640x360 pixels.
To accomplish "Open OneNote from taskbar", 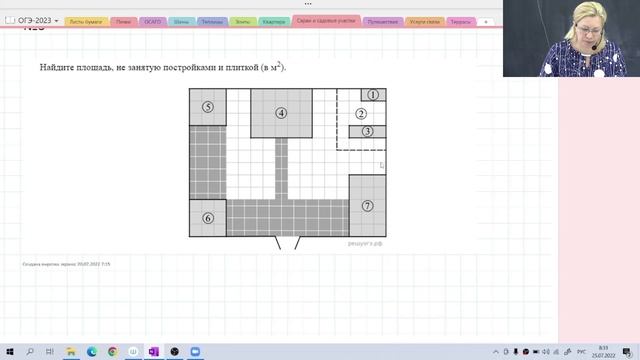I will (x=154, y=351).
